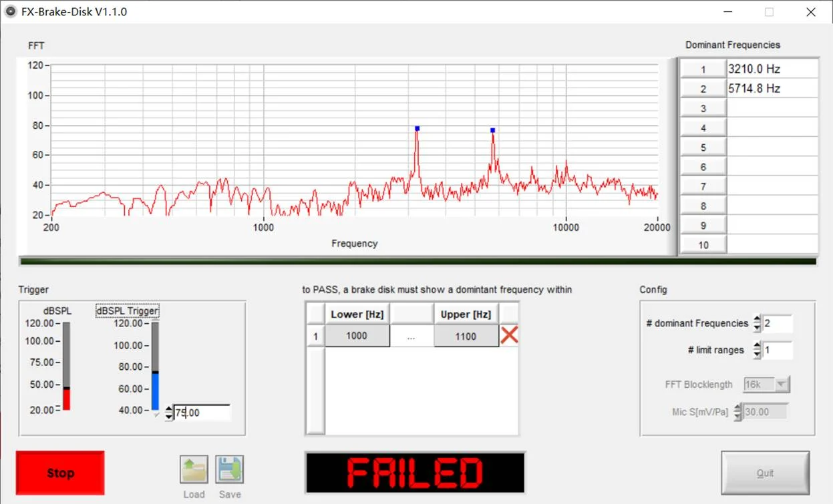Viewport: 833px width, 504px height.
Task: Click the 5714 Hz peak marker on FFT
Action: coord(492,130)
